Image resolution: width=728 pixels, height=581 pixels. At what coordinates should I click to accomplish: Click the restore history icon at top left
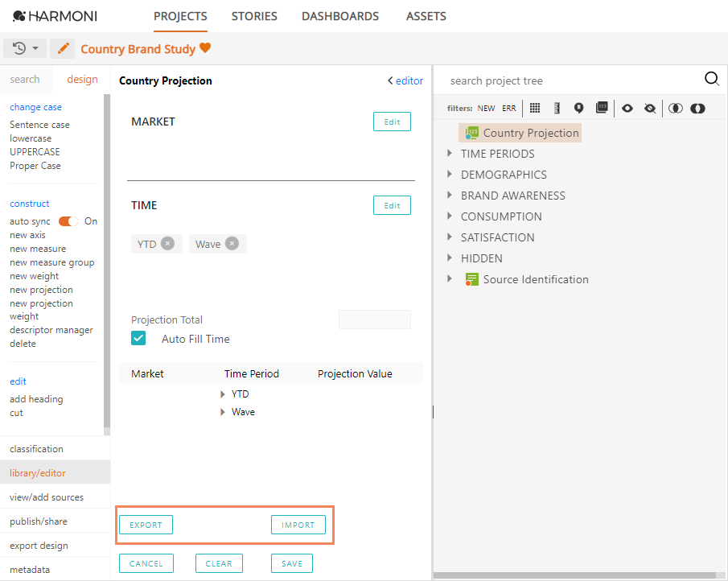point(18,48)
